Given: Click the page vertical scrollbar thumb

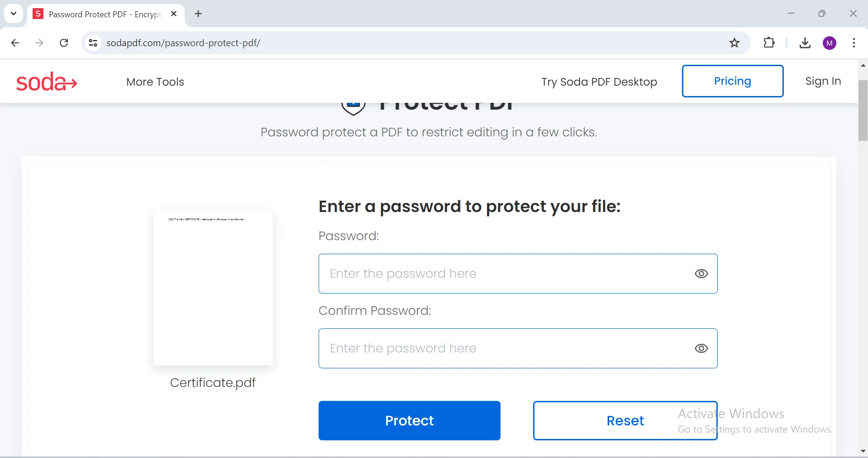Looking at the screenshot, I should [x=863, y=111].
